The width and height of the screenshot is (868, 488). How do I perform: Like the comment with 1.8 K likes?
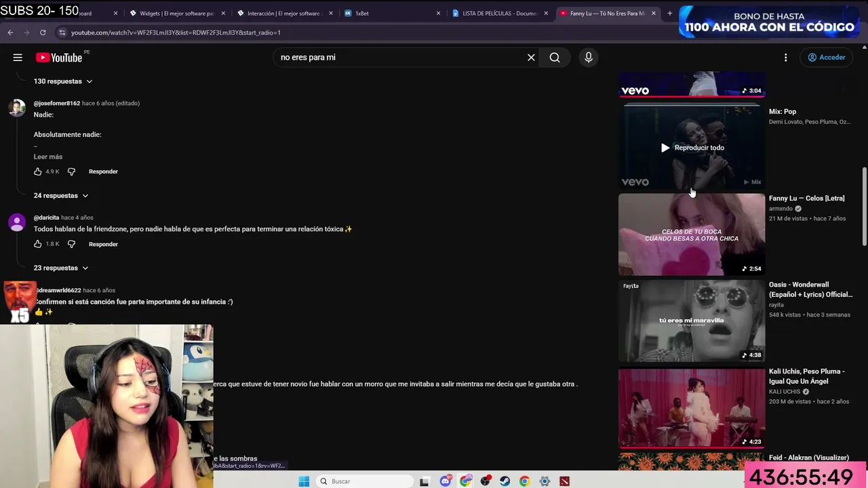[x=38, y=244]
